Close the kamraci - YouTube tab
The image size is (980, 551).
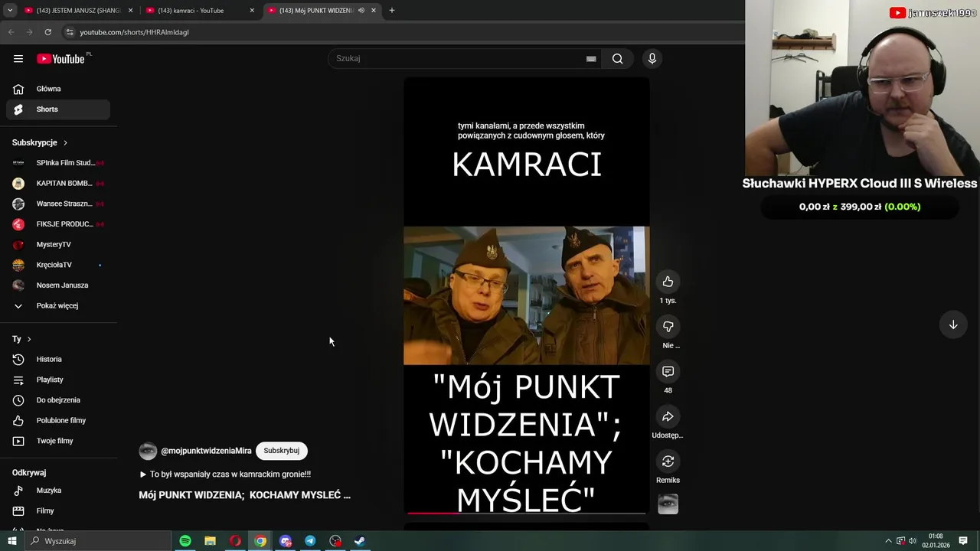coord(252,11)
